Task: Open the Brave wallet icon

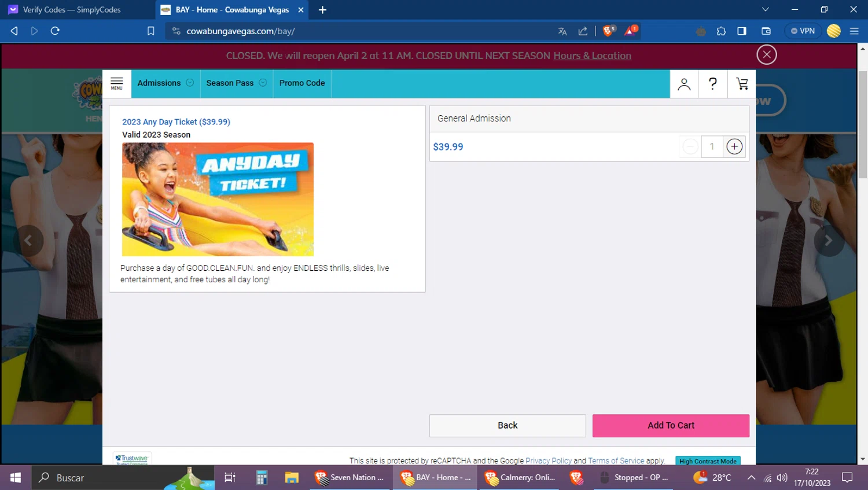Action: point(766,31)
